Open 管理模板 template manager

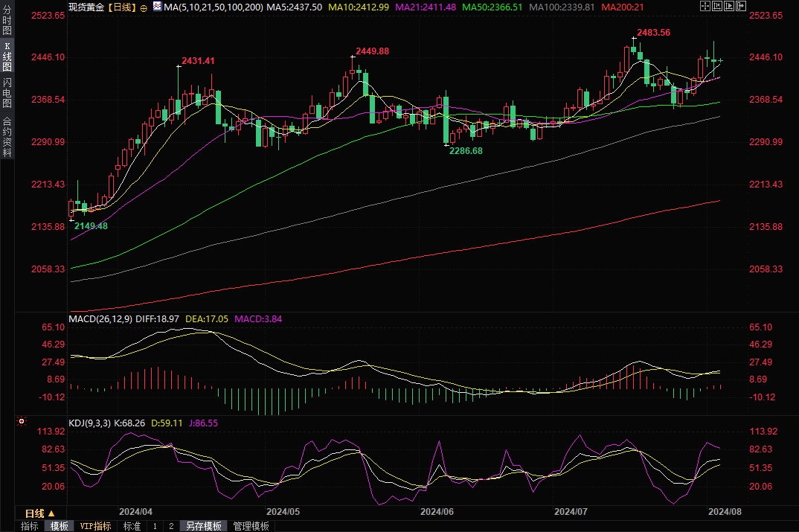pos(251,526)
